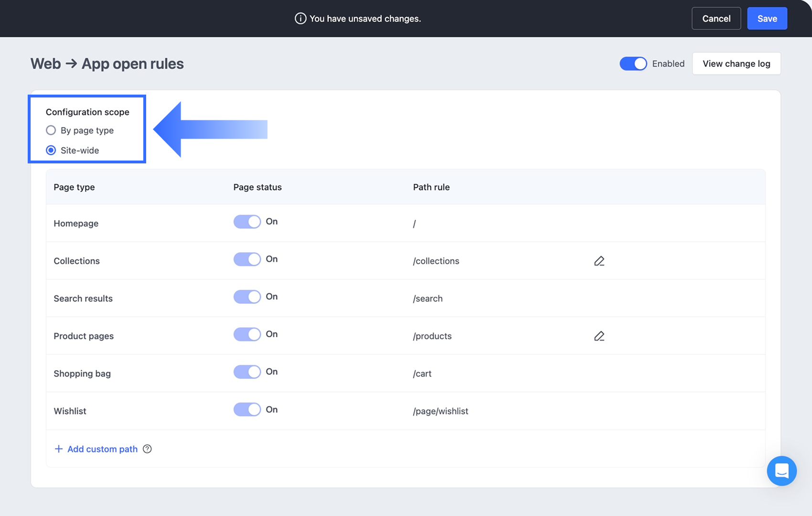Turn off Collections page status toggle
The width and height of the screenshot is (812, 516).
tap(247, 259)
